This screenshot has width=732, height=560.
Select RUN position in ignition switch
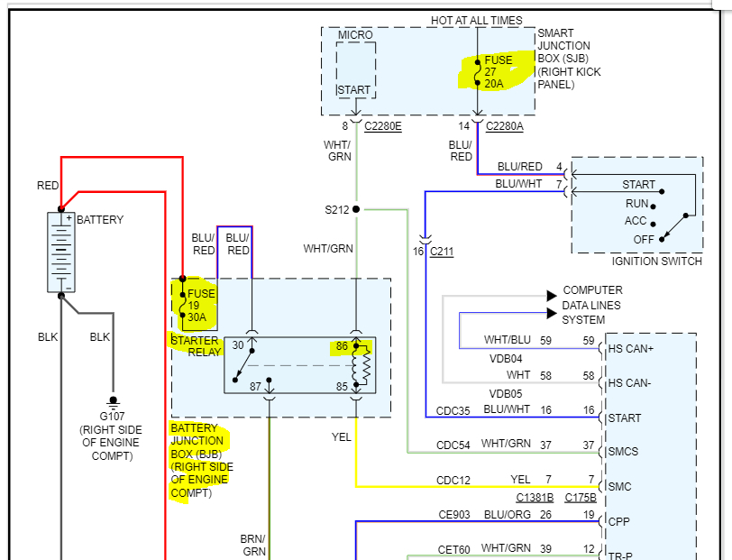click(636, 204)
